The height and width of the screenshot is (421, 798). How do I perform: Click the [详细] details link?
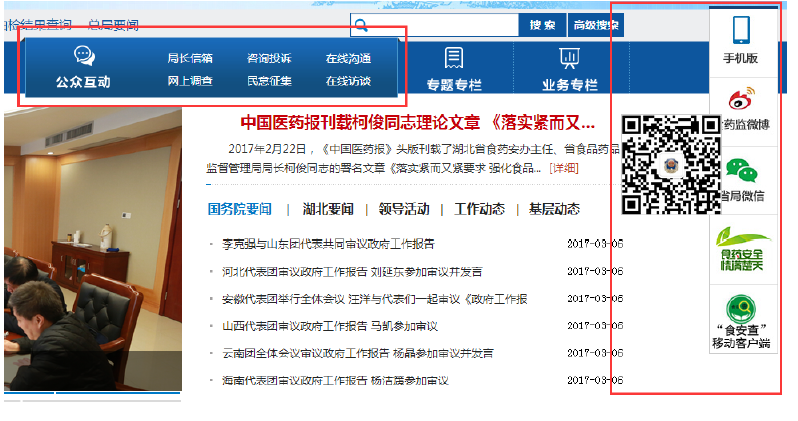point(564,168)
